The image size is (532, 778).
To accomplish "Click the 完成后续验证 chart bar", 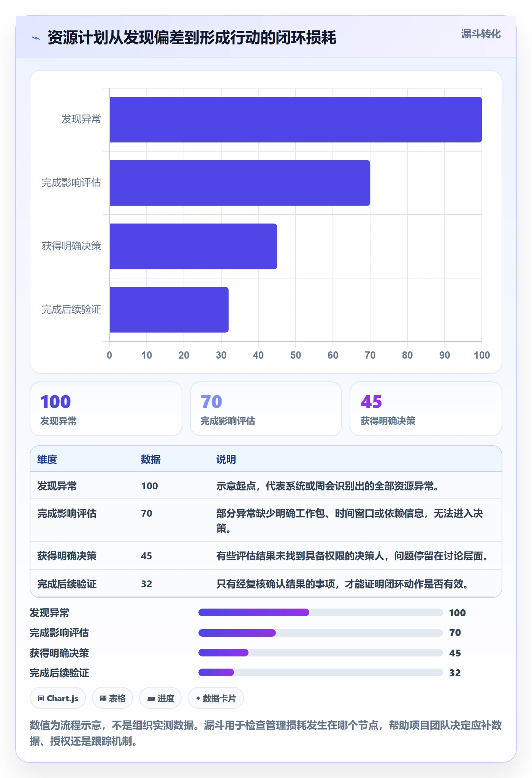I will point(169,310).
